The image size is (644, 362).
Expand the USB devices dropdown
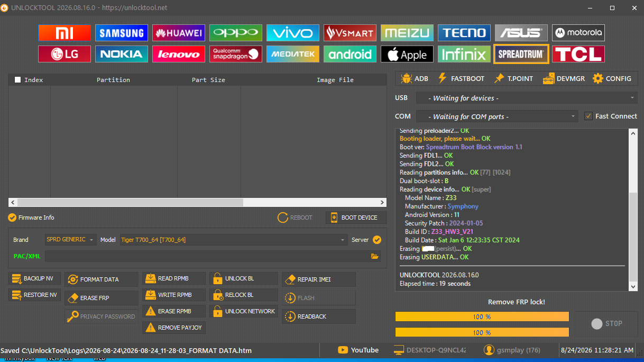(527, 98)
